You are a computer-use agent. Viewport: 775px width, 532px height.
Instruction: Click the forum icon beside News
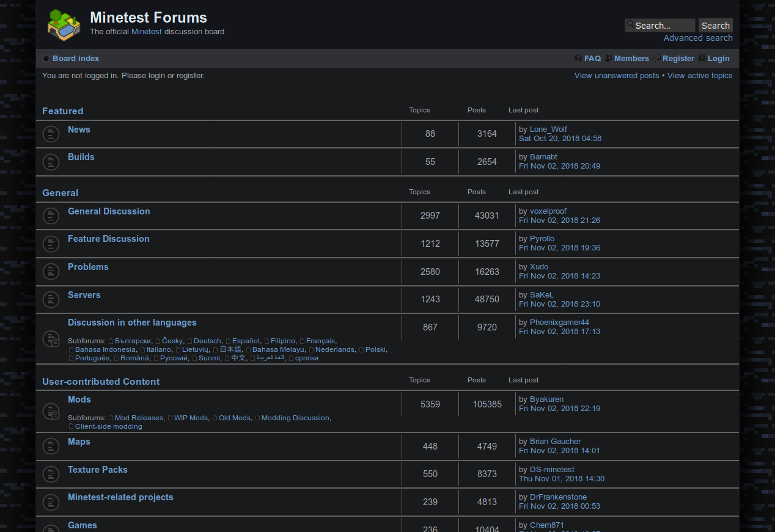pos(51,133)
